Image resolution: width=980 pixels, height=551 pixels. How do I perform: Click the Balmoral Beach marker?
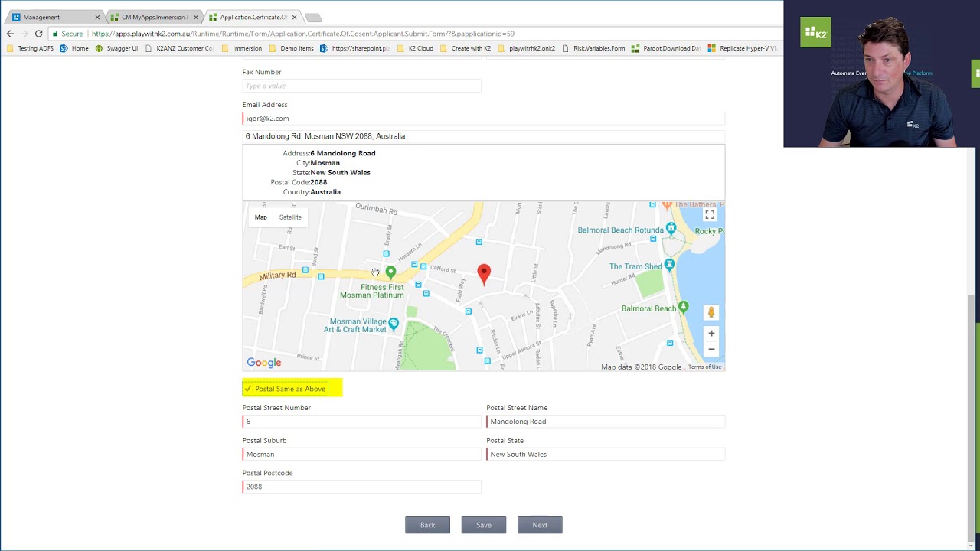(684, 307)
